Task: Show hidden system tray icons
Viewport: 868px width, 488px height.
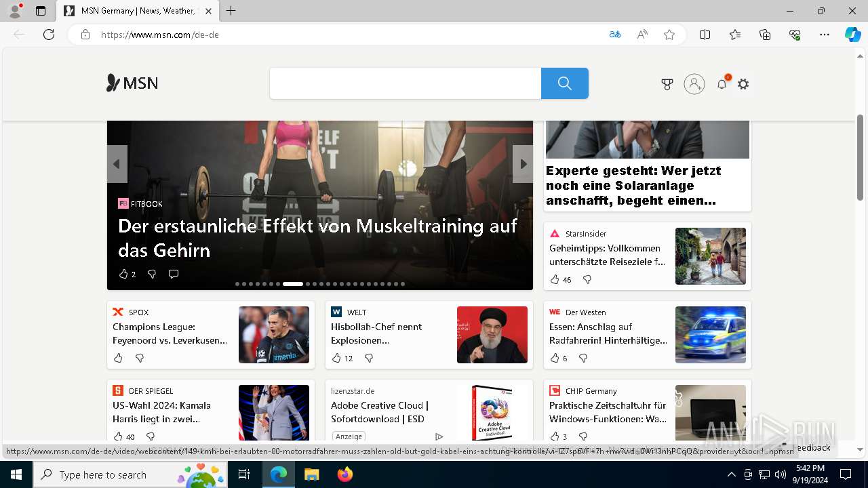Action: tap(731, 474)
